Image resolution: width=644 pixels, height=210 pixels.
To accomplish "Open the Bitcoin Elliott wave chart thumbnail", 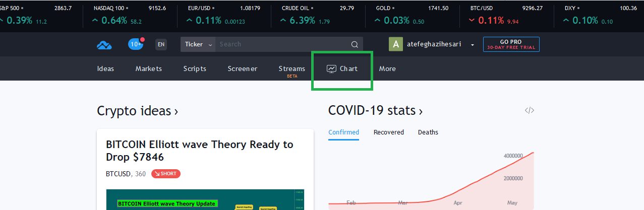I will tap(205, 199).
